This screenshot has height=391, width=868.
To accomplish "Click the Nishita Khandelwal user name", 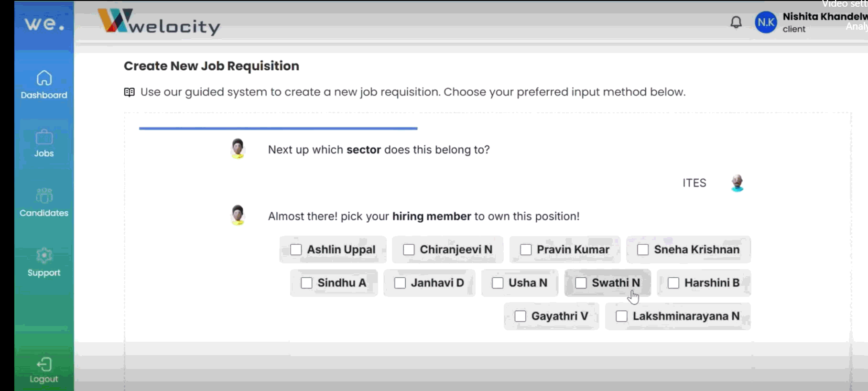I will [825, 16].
